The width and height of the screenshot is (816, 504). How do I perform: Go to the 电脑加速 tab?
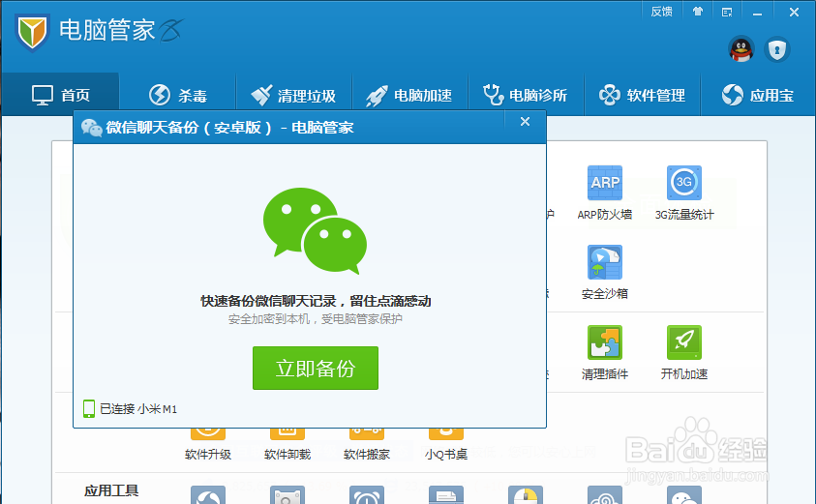409,95
